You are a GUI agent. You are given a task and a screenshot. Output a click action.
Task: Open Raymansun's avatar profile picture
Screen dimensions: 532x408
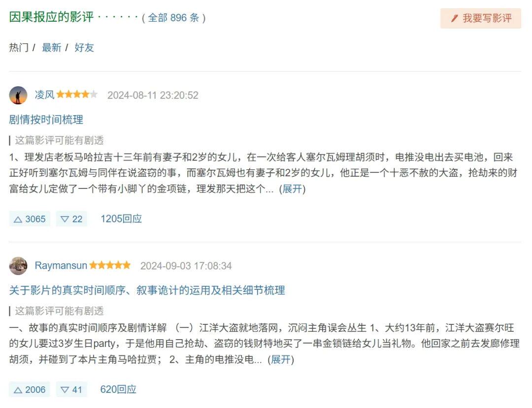click(x=18, y=266)
